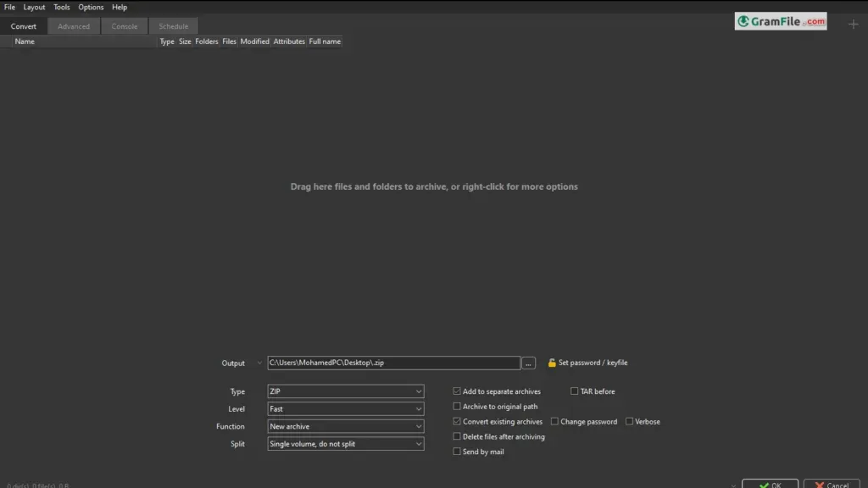Click the Output path input field
The image size is (868, 488).
point(393,363)
